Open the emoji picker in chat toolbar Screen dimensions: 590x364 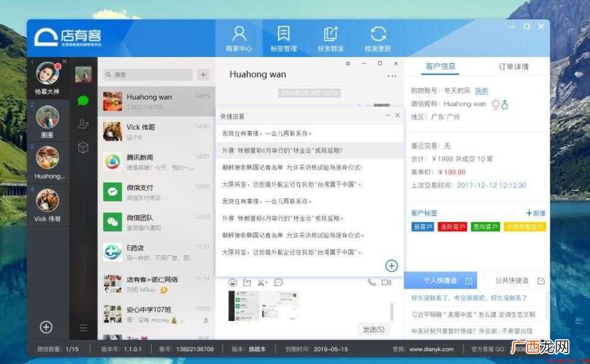(x=232, y=282)
